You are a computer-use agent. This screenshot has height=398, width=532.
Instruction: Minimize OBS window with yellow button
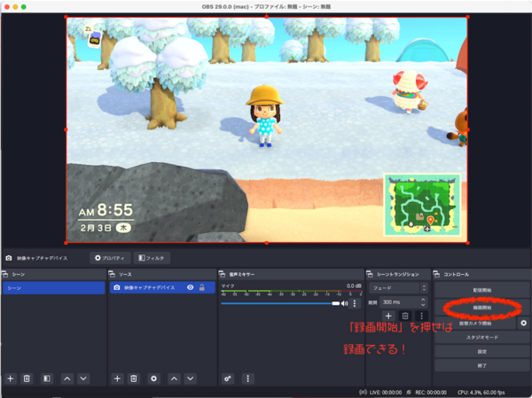[x=15, y=7]
